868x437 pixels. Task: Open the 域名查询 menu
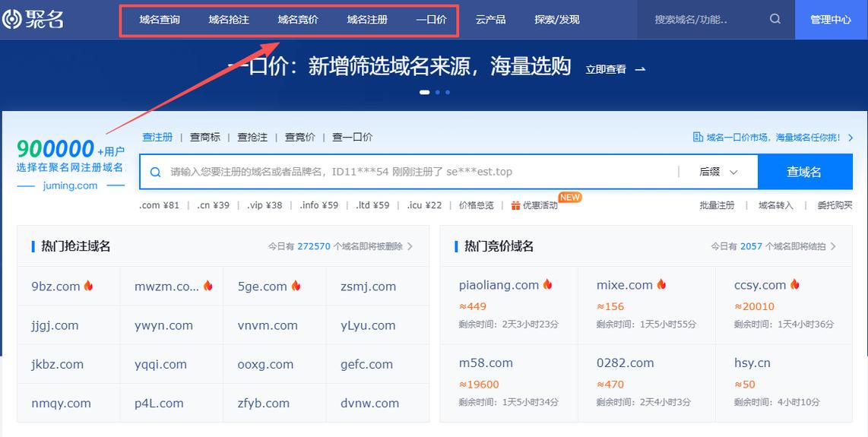160,20
